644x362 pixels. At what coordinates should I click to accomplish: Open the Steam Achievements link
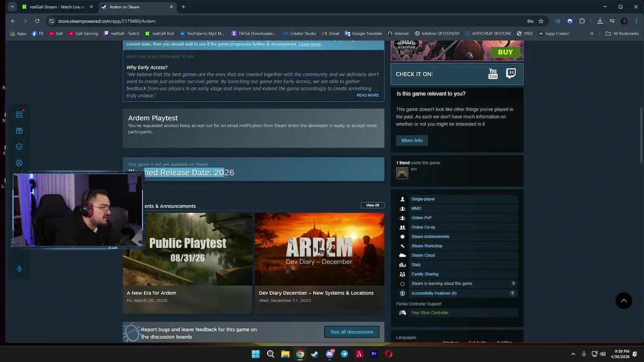(430, 237)
